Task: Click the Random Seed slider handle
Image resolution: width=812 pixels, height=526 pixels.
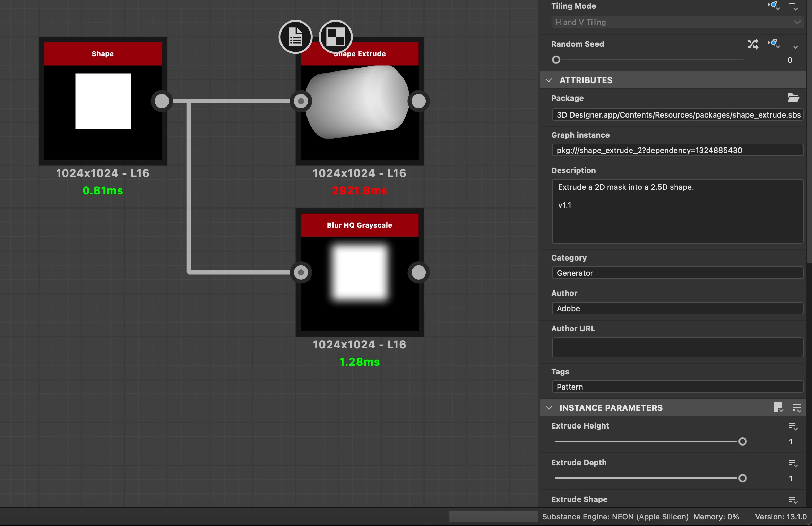Action: click(556, 60)
